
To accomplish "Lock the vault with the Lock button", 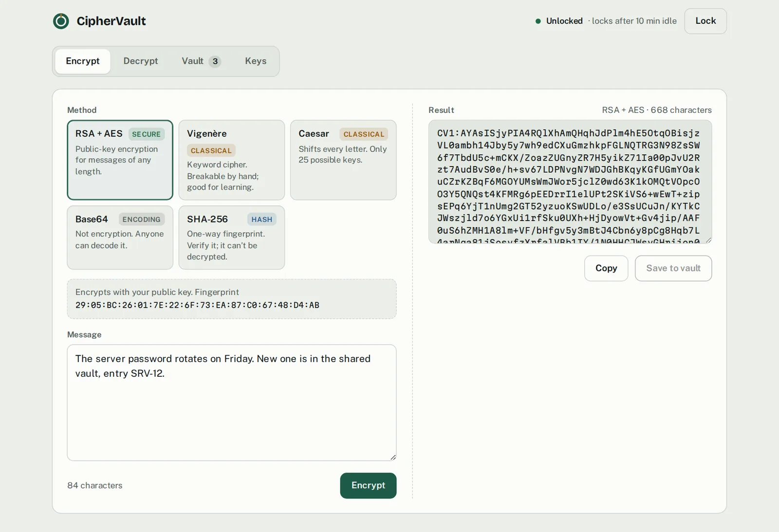I will (705, 21).
